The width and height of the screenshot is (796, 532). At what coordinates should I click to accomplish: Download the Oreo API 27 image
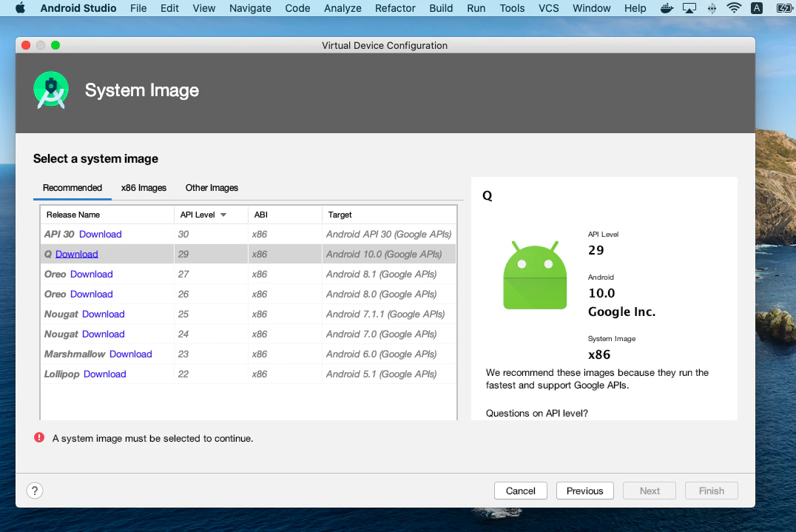[x=92, y=274]
